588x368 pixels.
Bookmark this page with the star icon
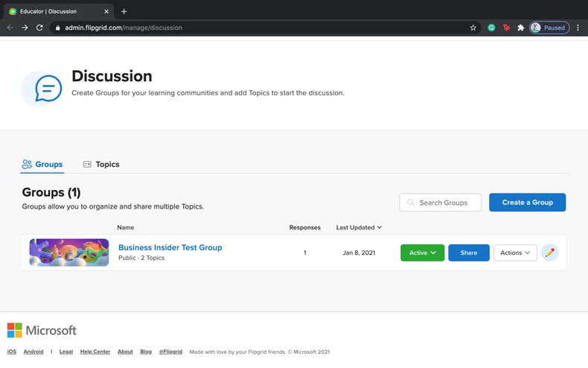473,28
